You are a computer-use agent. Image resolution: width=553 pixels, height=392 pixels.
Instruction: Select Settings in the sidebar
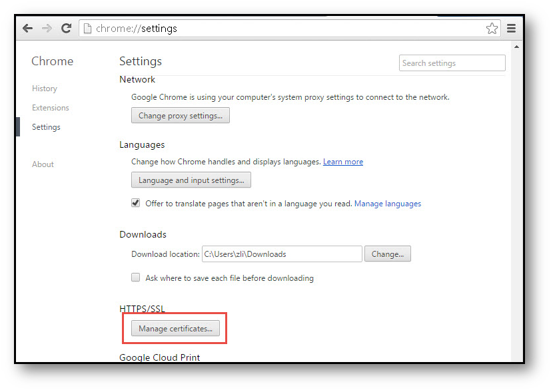point(46,127)
